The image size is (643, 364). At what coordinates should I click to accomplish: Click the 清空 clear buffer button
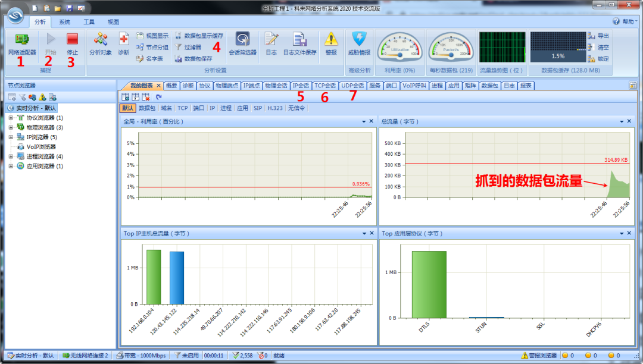(x=599, y=48)
